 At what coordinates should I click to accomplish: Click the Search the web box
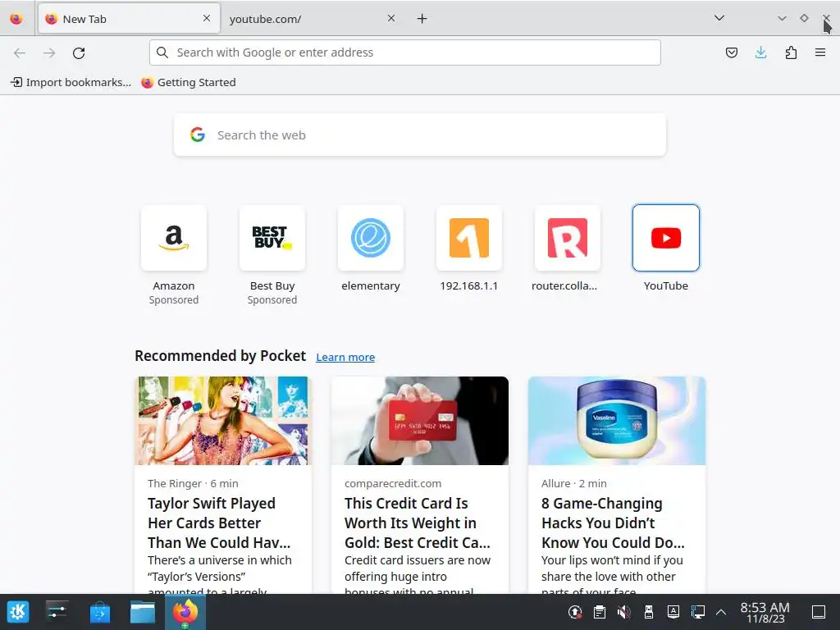pos(420,135)
